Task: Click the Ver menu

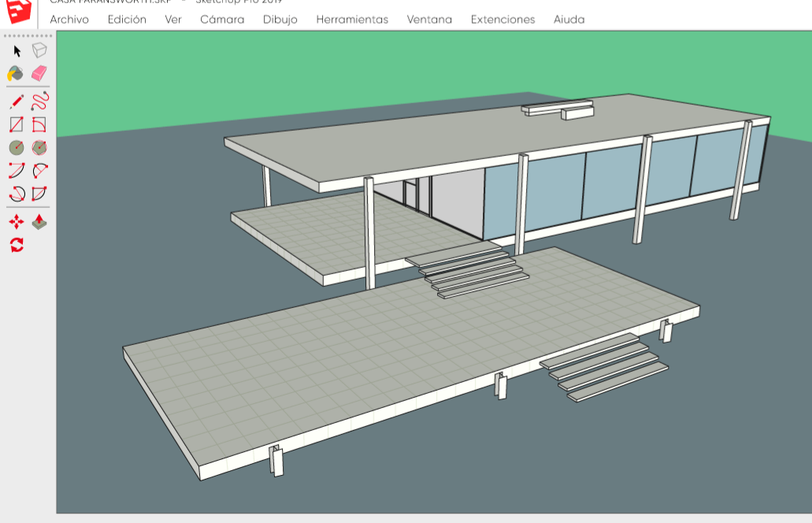Action: [173, 20]
